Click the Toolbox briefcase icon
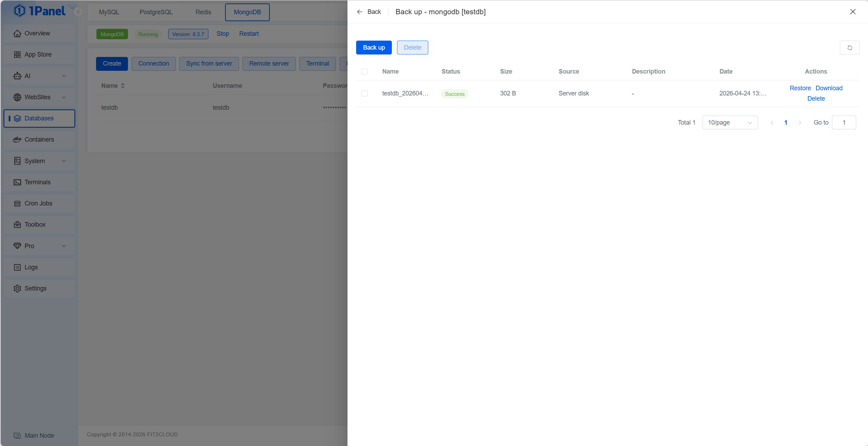This screenshot has width=868, height=446. pyautogui.click(x=17, y=225)
